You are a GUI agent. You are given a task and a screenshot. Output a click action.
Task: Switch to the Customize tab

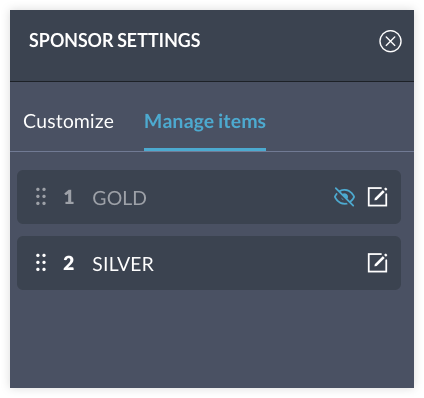[68, 121]
